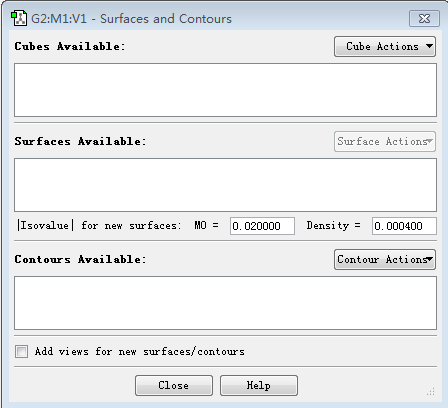Open the Surface Actions dropdown

(385, 141)
